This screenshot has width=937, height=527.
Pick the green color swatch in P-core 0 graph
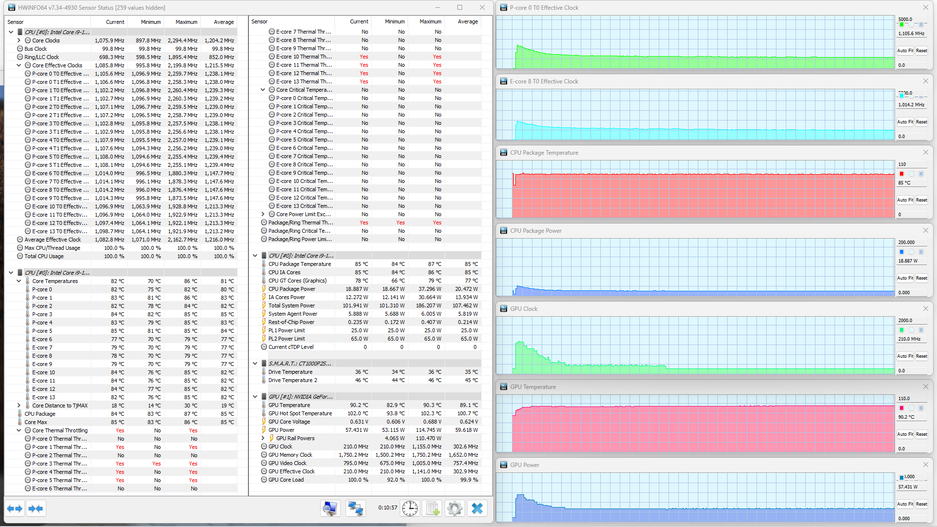(x=902, y=25)
